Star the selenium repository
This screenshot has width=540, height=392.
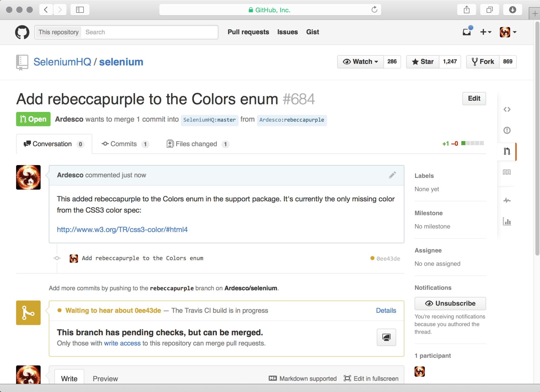[x=423, y=62]
